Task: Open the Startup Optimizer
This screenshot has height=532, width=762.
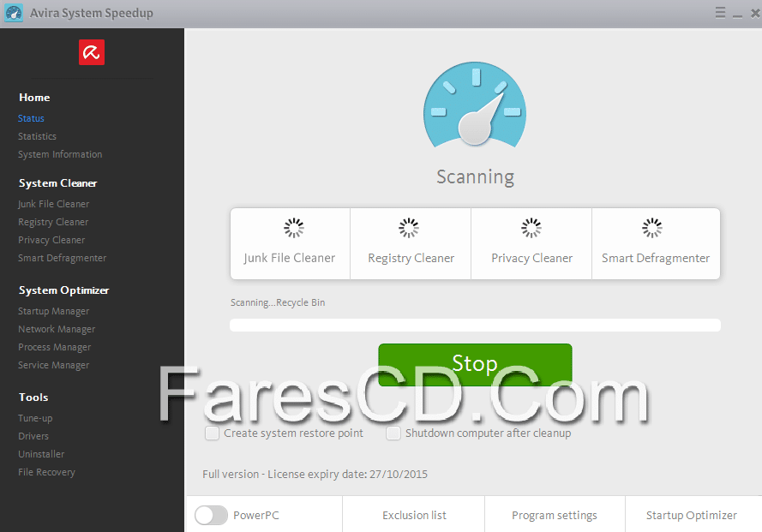Action: [692, 515]
